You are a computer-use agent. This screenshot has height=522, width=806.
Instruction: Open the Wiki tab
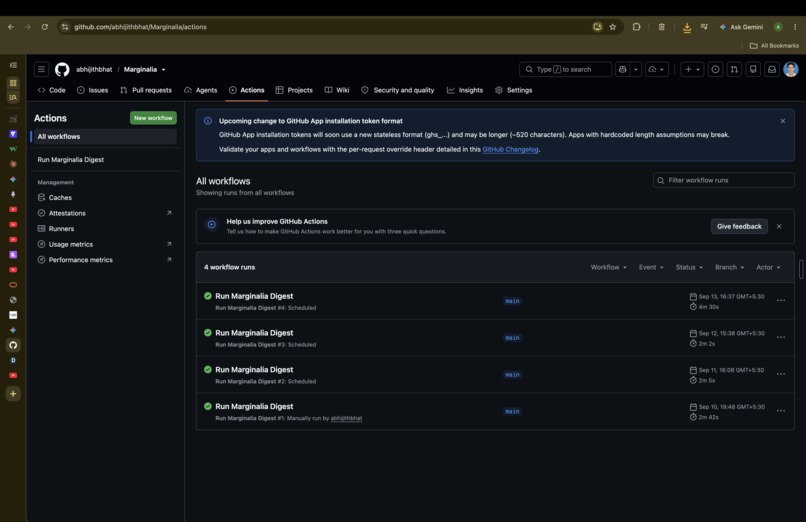pos(337,90)
